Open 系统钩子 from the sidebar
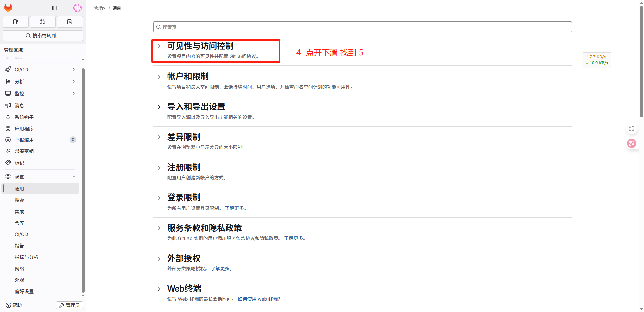Viewport: 644px width, 312px height. click(x=24, y=117)
